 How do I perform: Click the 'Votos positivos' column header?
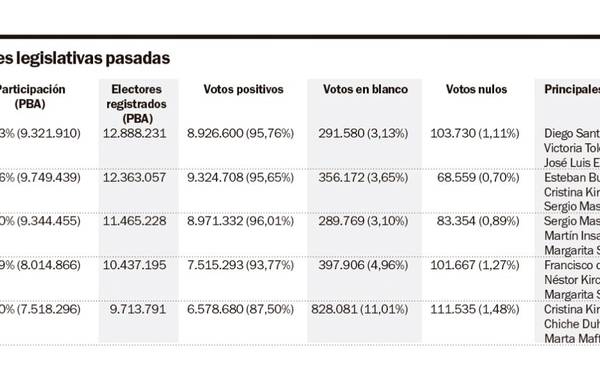click(243, 89)
